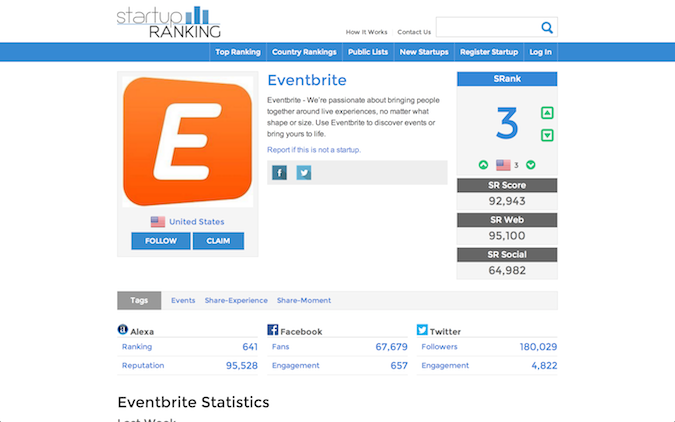
Task: Click the country rank down circle arrow
Action: click(x=531, y=165)
